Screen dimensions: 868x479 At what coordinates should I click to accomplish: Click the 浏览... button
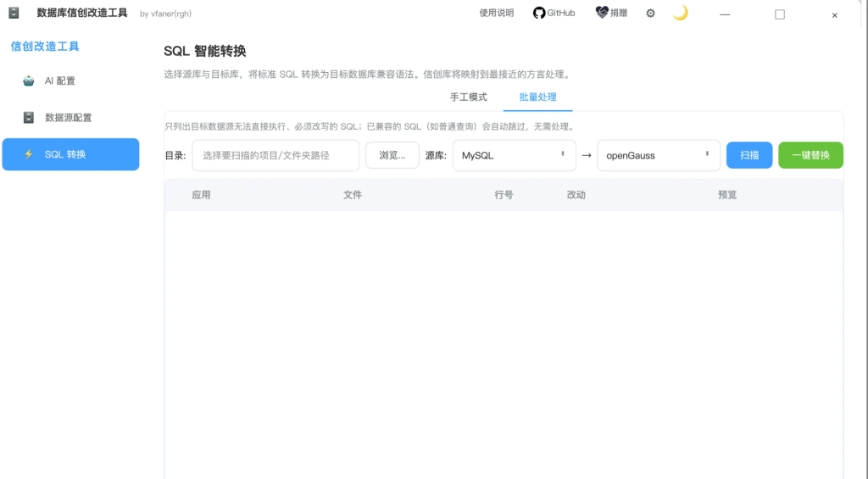(392, 155)
